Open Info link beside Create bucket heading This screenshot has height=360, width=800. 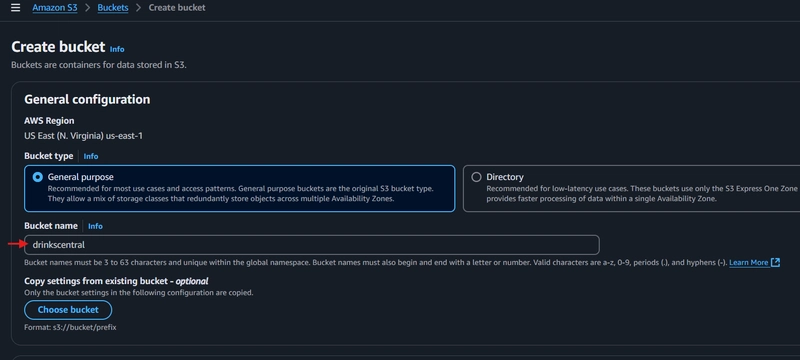tap(117, 49)
